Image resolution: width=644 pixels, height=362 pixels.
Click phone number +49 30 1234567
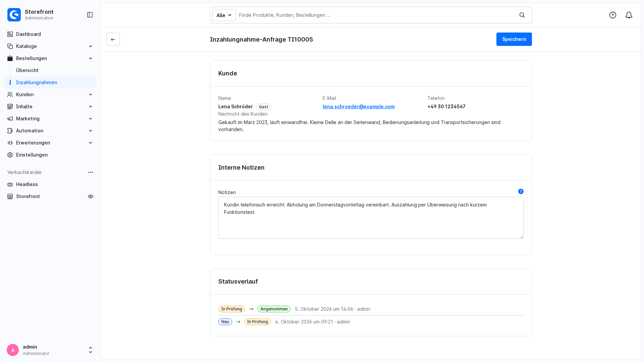tap(446, 107)
